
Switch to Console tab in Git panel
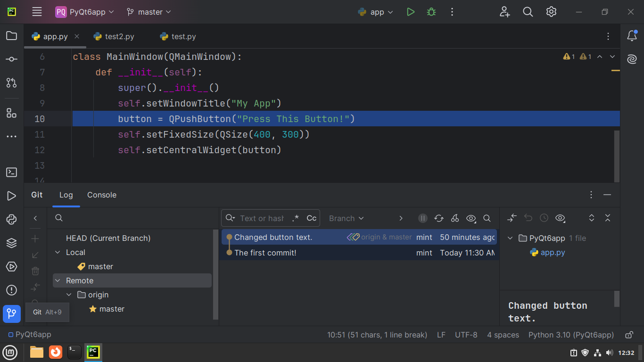[x=102, y=195]
